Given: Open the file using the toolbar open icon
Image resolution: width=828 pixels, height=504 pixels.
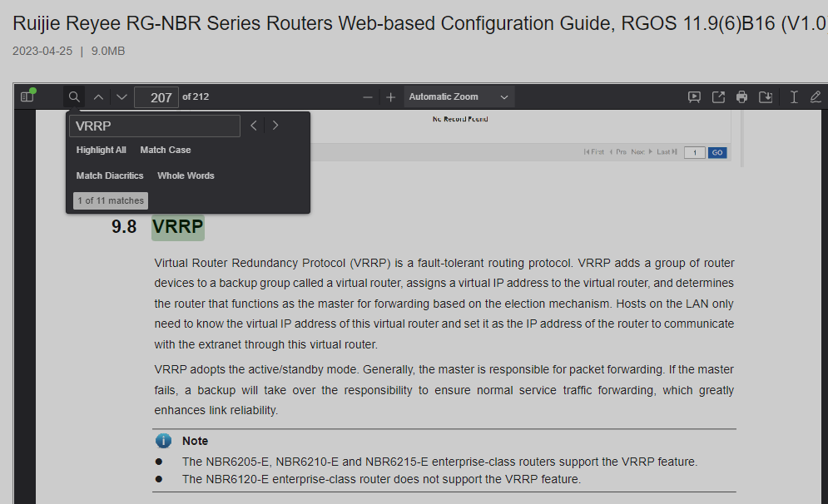Looking at the screenshot, I should pos(718,97).
